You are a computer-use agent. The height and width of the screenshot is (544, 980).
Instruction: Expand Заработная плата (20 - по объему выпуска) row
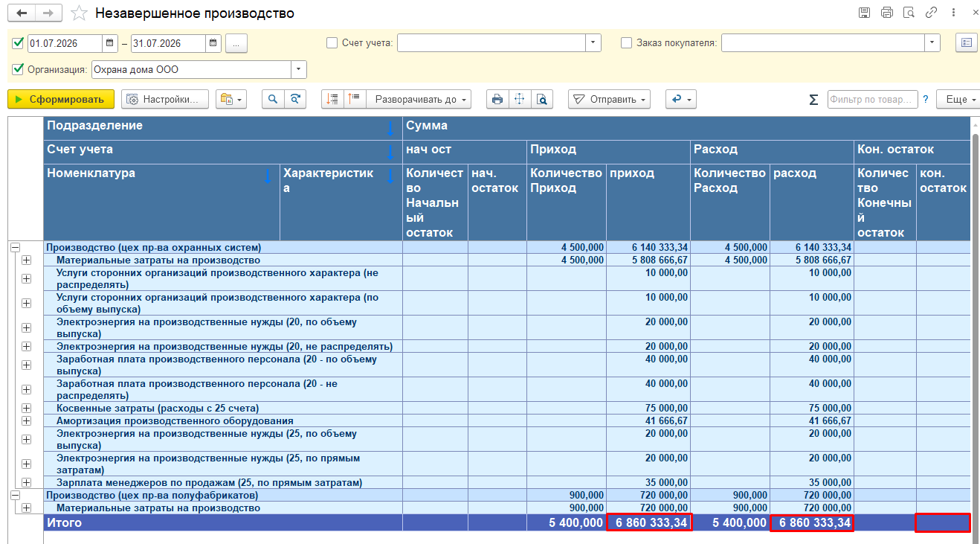tap(27, 365)
